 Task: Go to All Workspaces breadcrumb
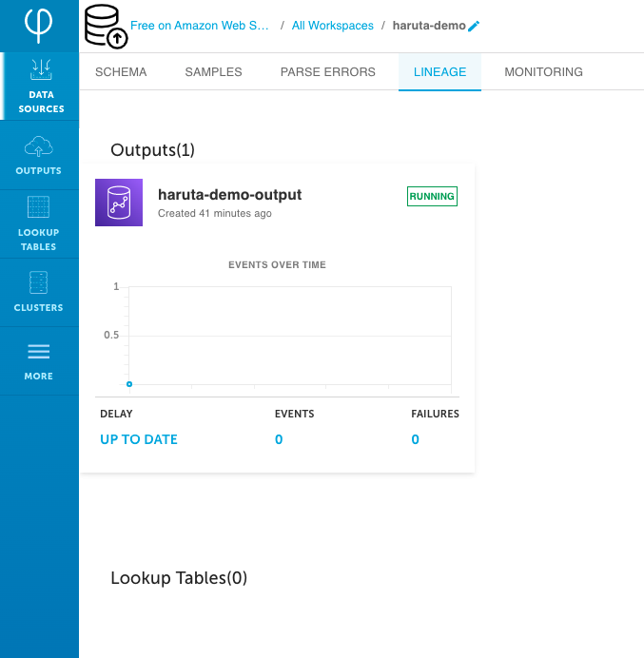click(333, 26)
